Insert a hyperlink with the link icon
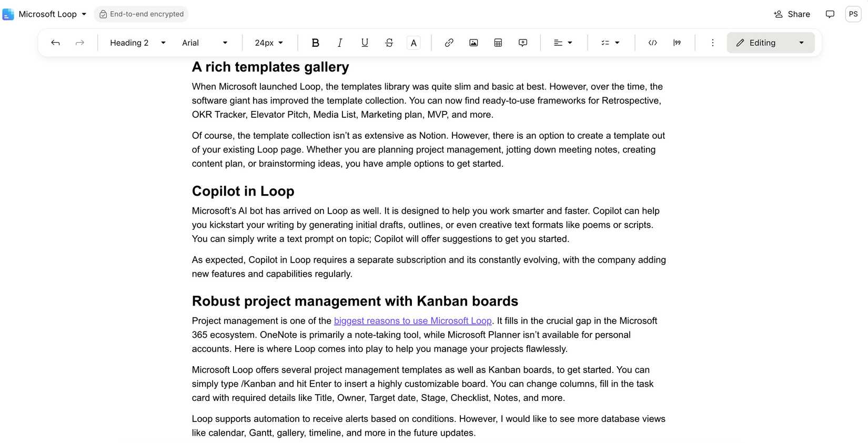868x443 pixels. coord(449,43)
